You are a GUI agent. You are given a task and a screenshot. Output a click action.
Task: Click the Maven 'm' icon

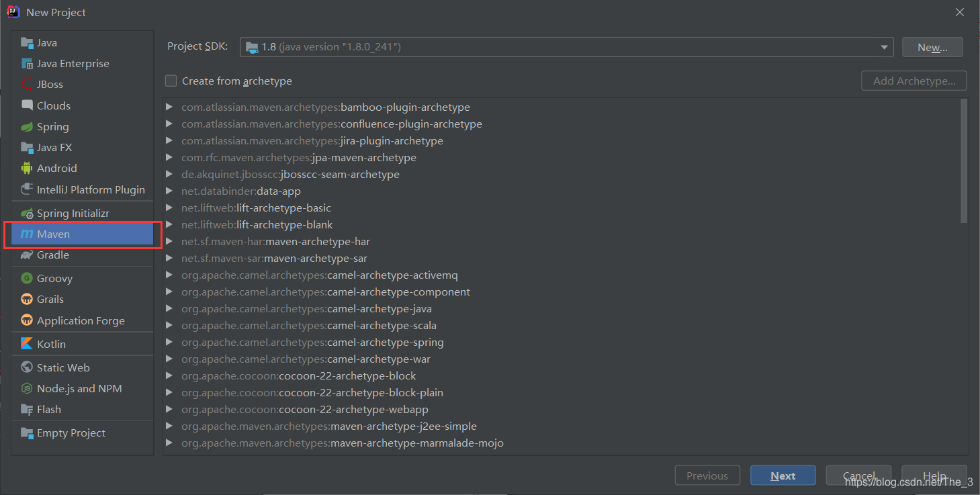pyautogui.click(x=27, y=234)
